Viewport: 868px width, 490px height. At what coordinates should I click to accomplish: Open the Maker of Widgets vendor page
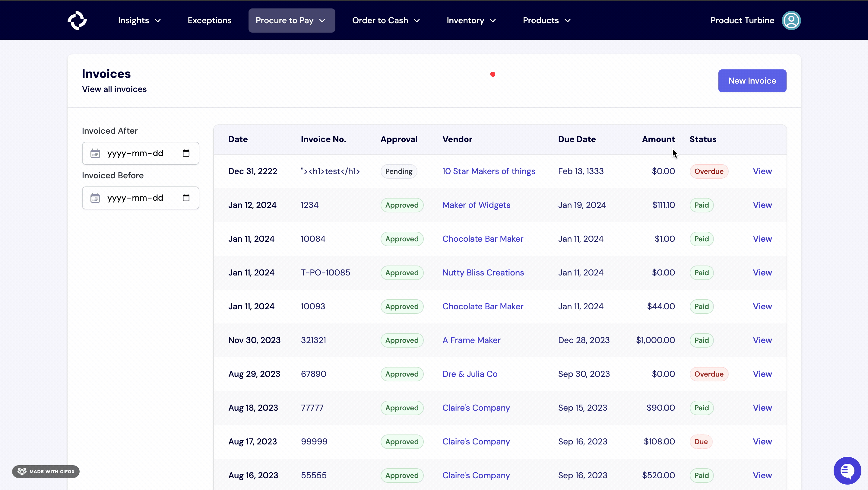(x=476, y=205)
